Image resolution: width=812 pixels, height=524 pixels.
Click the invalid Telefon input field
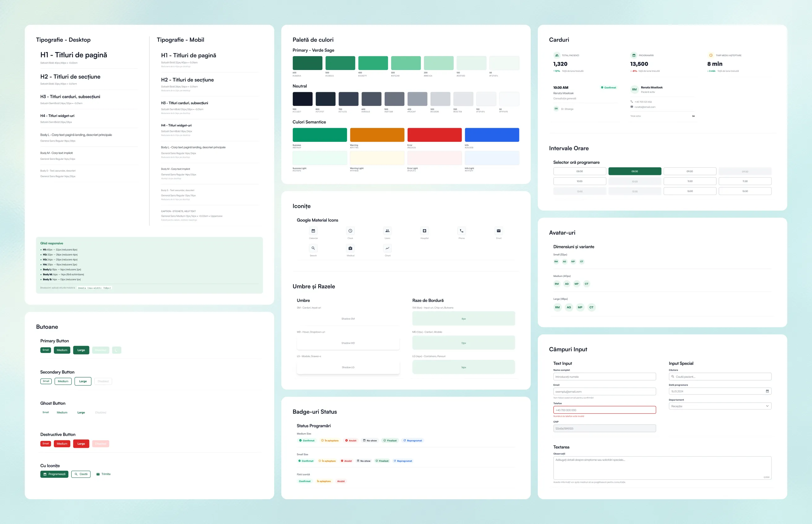click(x=604, y=410)
